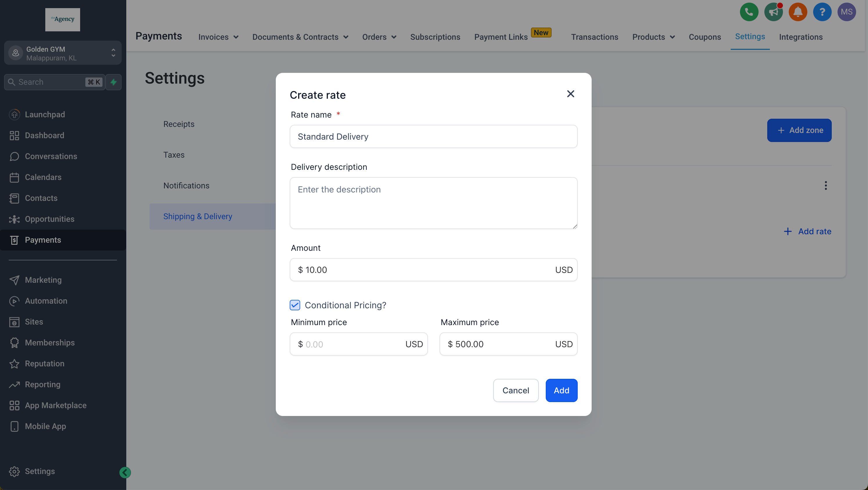Uncheck the Conditional Pricing checkbox
This screenshot has height=490, width=868.
pos(295,305)
